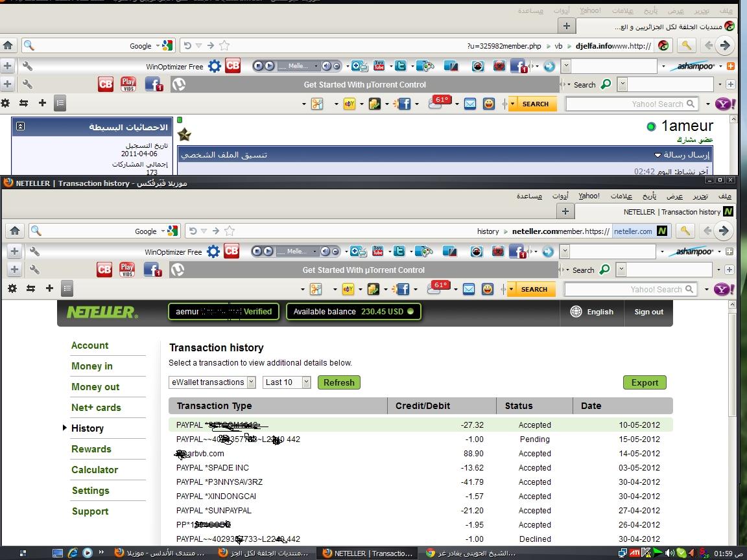Click the Yahoo! Search field in the Neteller window
Screen dimensions: 747x560
pyautogui.click(x=631, y=289)
